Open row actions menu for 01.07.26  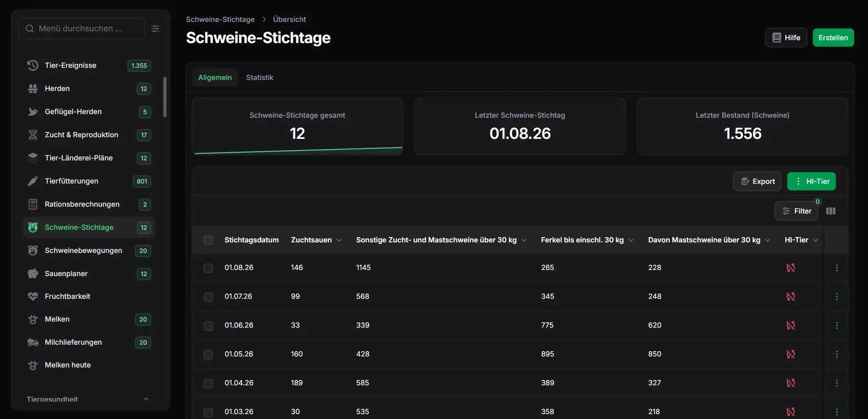[x=837, y=296]
